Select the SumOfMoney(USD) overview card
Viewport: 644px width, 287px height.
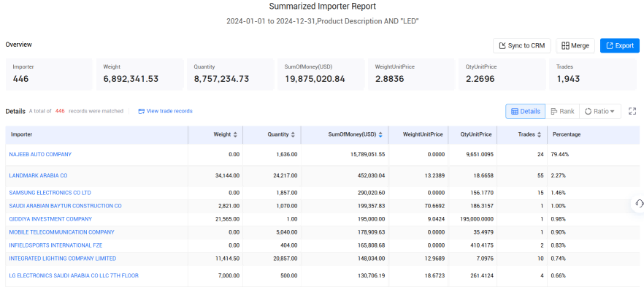tap(321, 74)
